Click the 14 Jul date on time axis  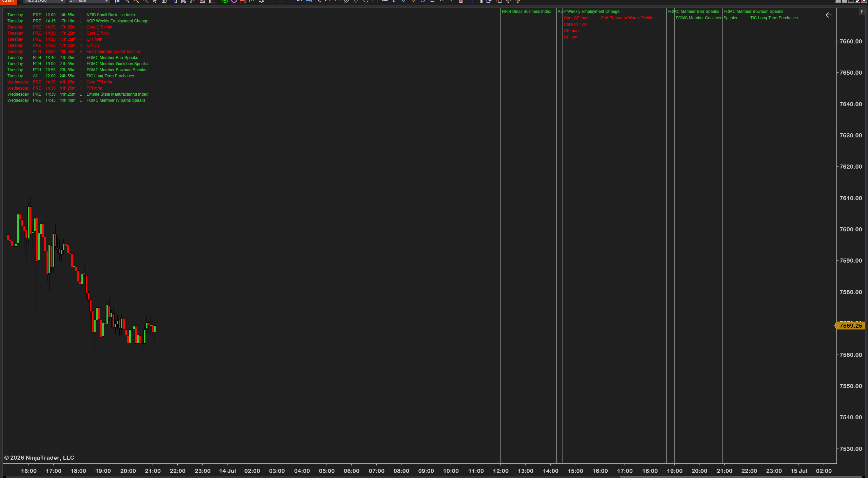(x=227, y=471)
